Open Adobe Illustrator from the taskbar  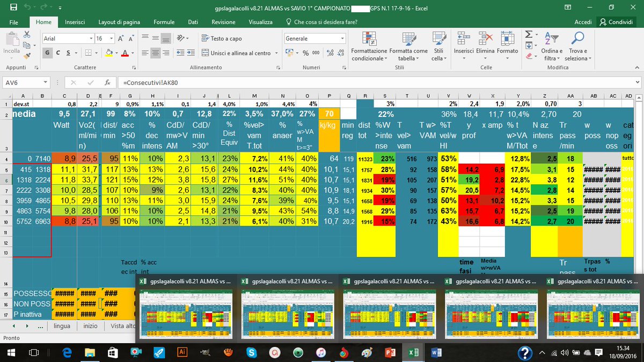click(x=181, y=352)
